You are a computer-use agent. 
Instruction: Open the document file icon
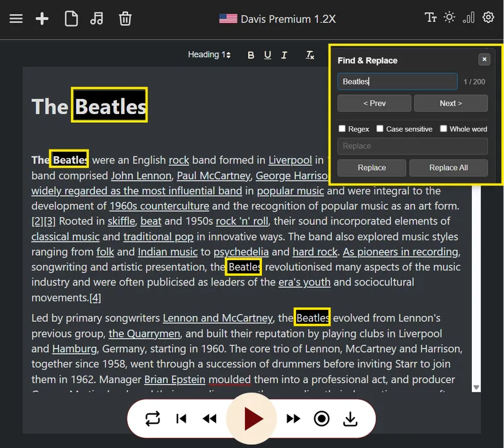pyautogui.click(x=71, y=19)
